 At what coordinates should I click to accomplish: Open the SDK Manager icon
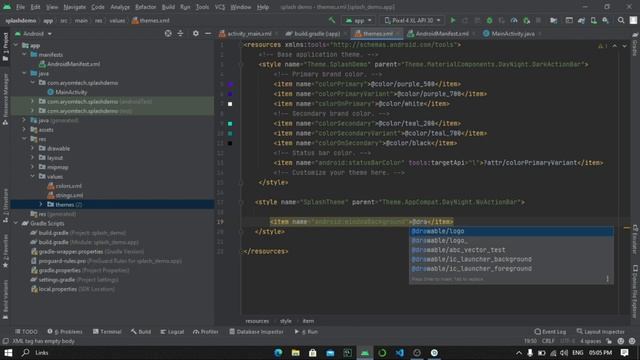click(606, 20)
